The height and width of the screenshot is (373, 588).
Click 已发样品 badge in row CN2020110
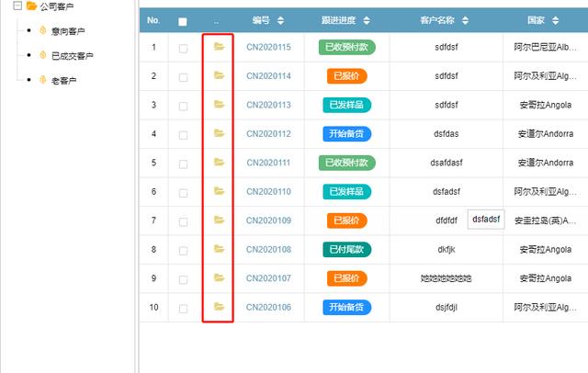(x=347, y=192)
